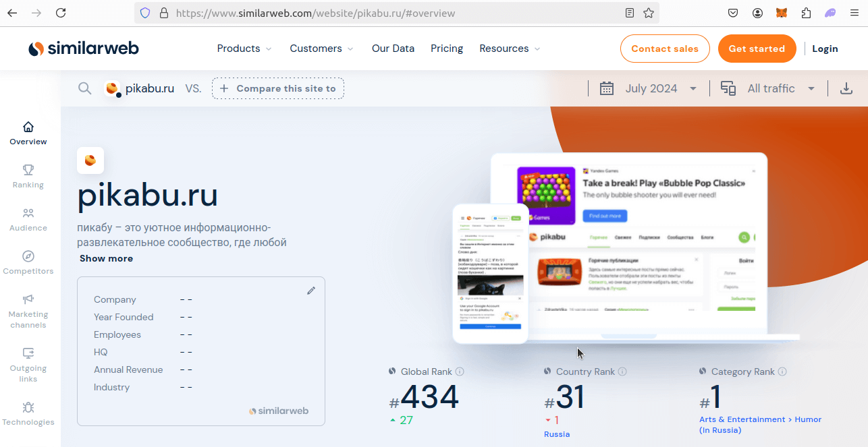Viewport: 868px width, 447px height.
Task: Edit company info with the pencil icon
Action: 311,291
